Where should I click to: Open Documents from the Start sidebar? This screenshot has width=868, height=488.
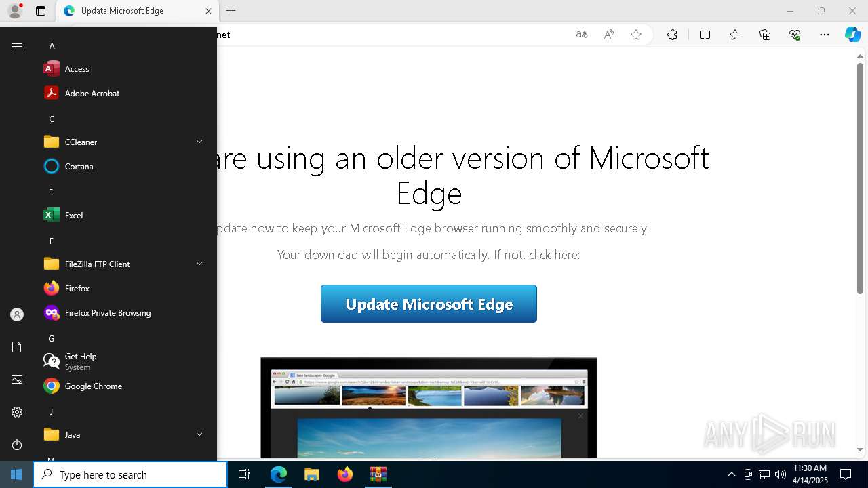[x=17, y=347]
